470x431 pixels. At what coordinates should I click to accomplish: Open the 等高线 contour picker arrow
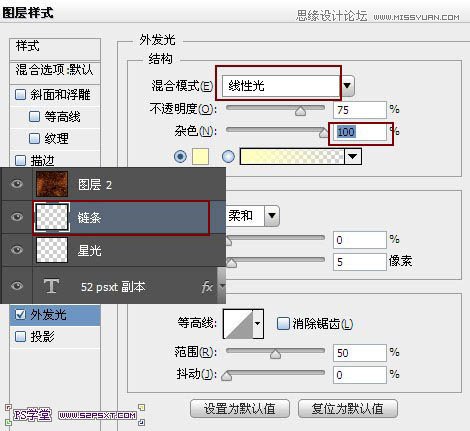click(258, 324)
